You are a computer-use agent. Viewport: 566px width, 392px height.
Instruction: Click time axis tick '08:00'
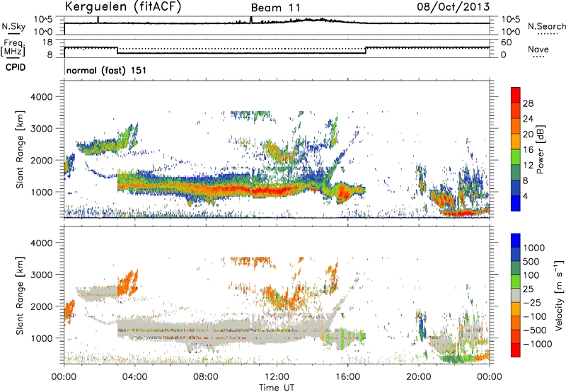206,377
